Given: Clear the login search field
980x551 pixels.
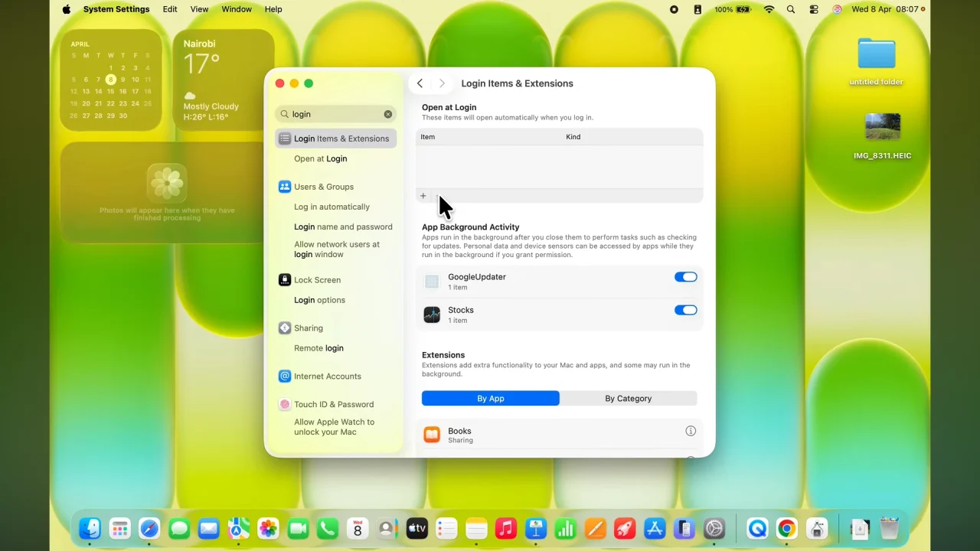Looking at the screenshot, I should (x=387, y=113).
